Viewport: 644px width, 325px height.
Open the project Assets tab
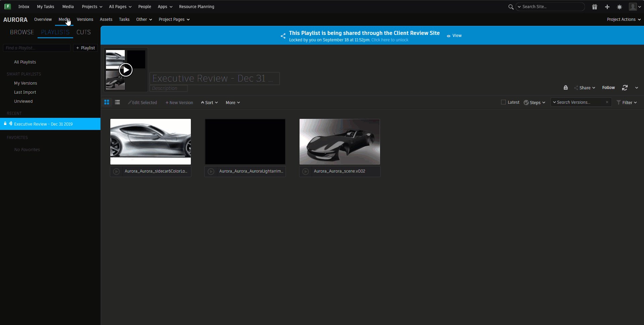pyautogui.click(x=106, y=19)
